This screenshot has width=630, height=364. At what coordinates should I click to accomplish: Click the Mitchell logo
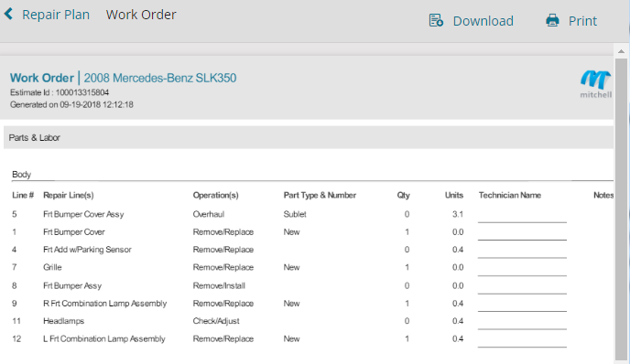pos(596,84)
